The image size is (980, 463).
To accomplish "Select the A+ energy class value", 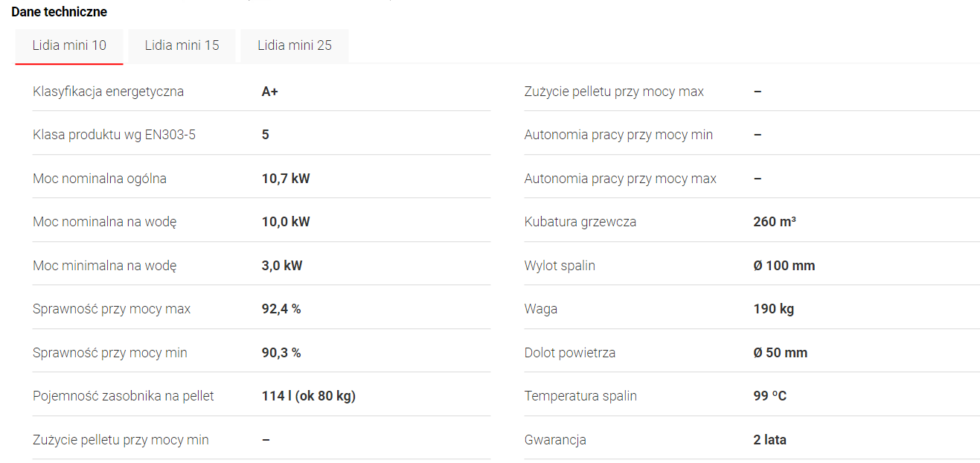I will click(270, 92).
